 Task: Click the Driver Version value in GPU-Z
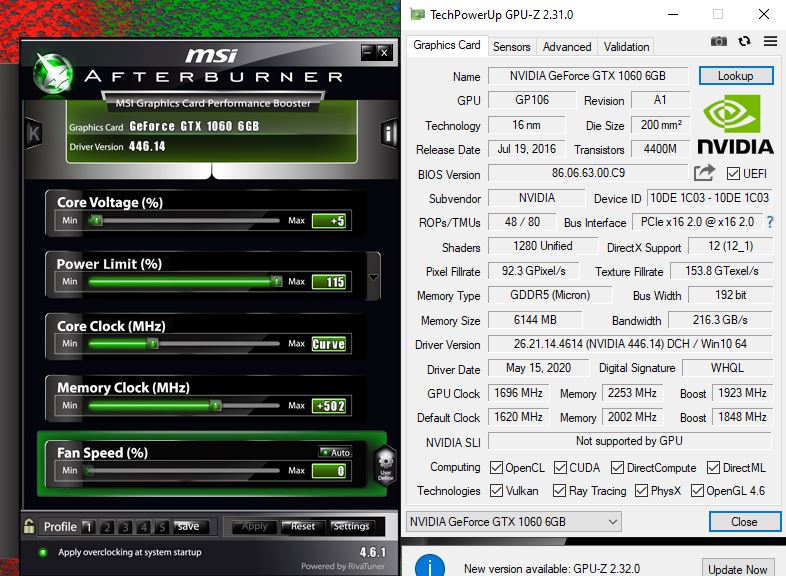click(630, 344)
